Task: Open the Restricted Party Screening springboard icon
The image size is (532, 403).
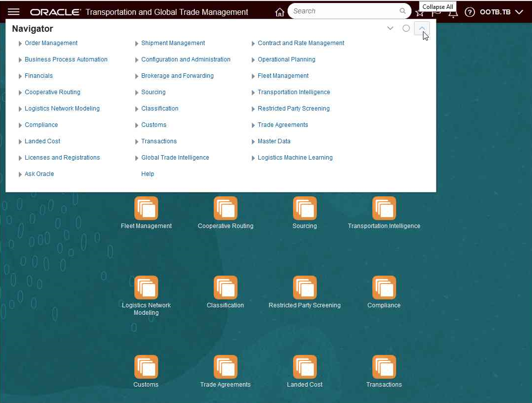Action: 305,288
